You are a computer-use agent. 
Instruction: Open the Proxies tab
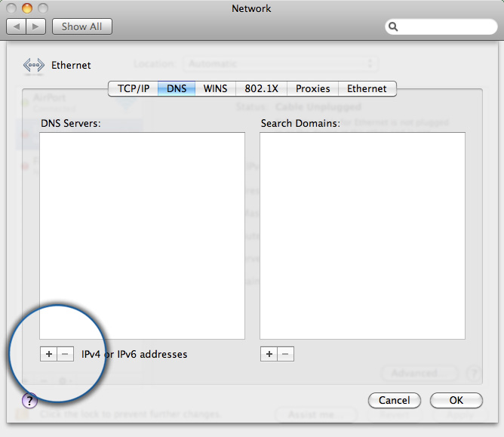tap(313, 88)
